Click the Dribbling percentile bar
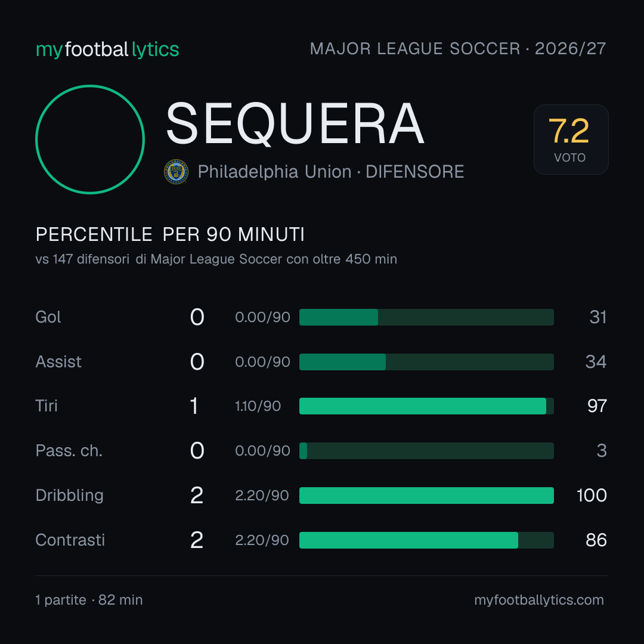This screenshot has height=644, width=644. (426, 496)
